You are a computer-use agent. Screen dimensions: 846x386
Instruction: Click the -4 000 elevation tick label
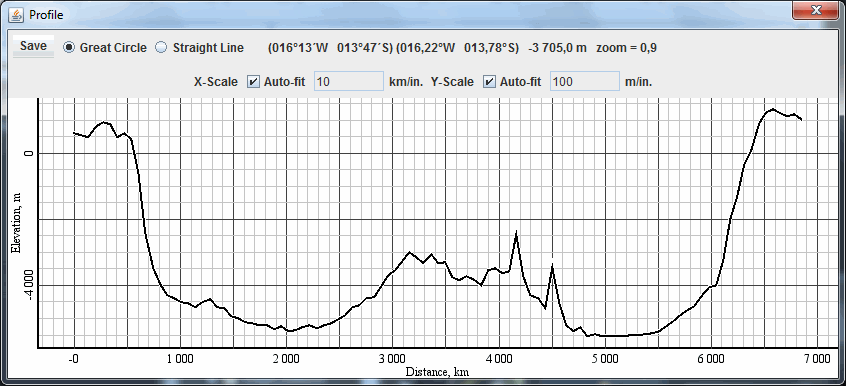point(29,285)
